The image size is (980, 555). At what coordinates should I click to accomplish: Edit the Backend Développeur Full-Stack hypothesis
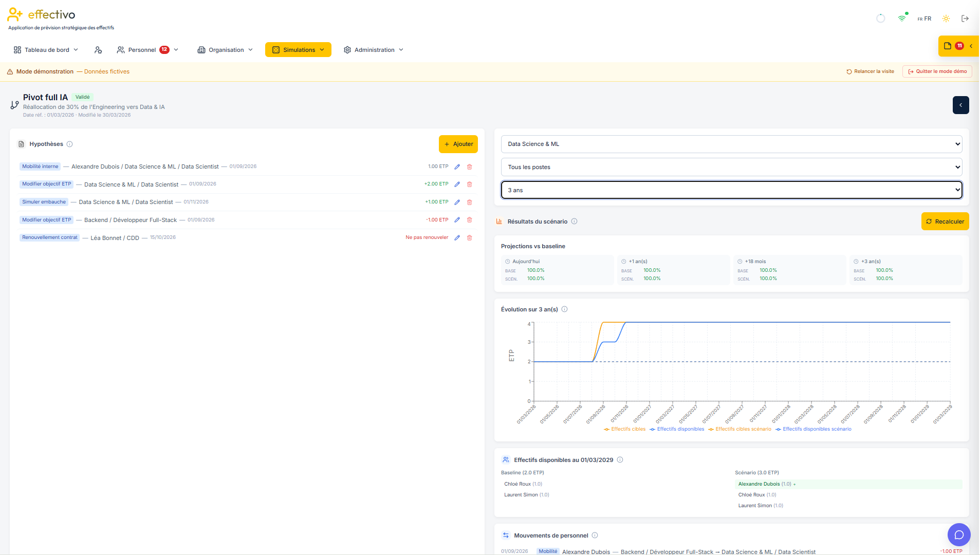(457, 220)
